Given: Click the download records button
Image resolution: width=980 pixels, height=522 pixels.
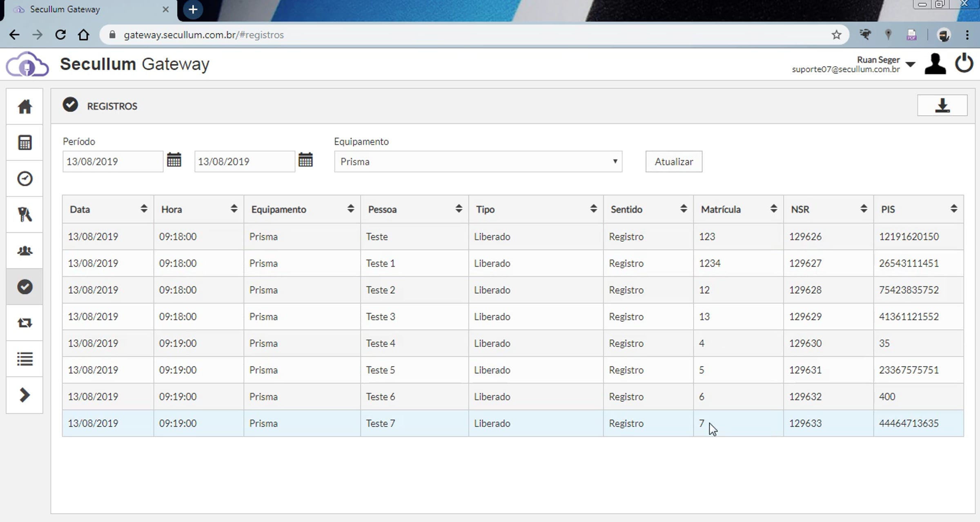Looking at the screenshot, I should pyautogui.click(x=942, y=105).
